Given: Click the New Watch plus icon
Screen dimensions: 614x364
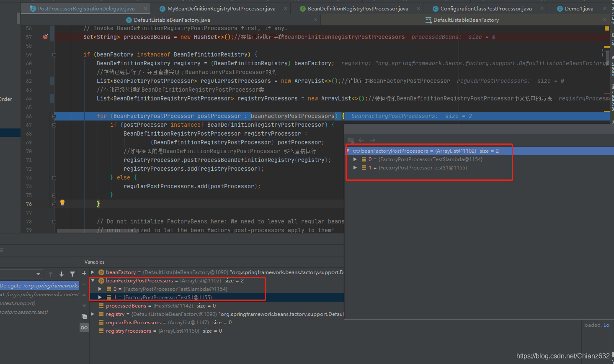Looking at the screenshot, I should click(x=84, y=273).
